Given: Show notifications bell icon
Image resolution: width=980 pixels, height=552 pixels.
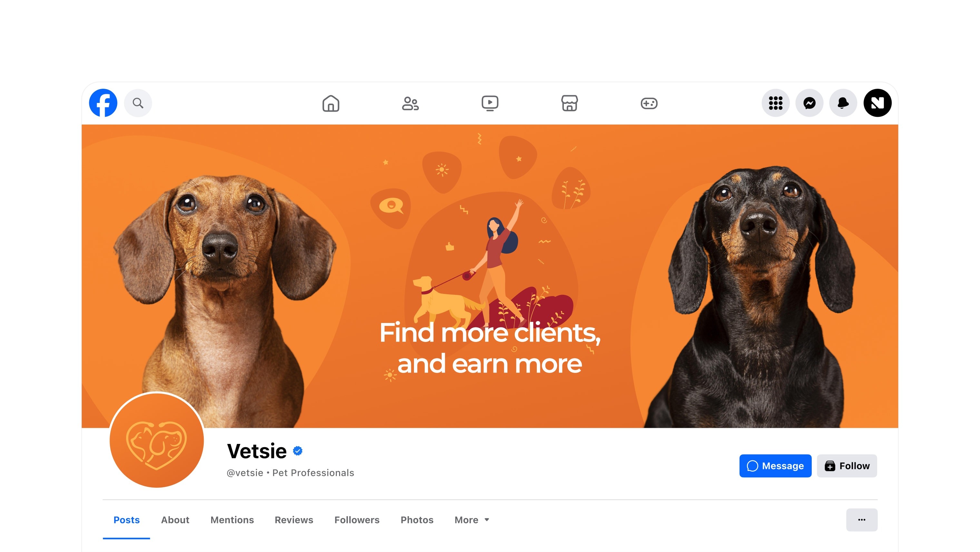Looking at the screenshot, I should click(x=843, y=103).
